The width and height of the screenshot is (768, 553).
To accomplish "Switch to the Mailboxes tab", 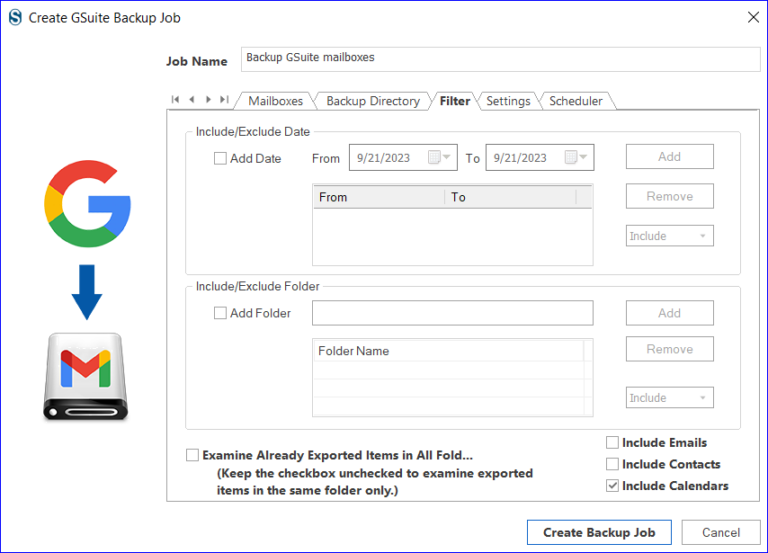I will [275, 101].
